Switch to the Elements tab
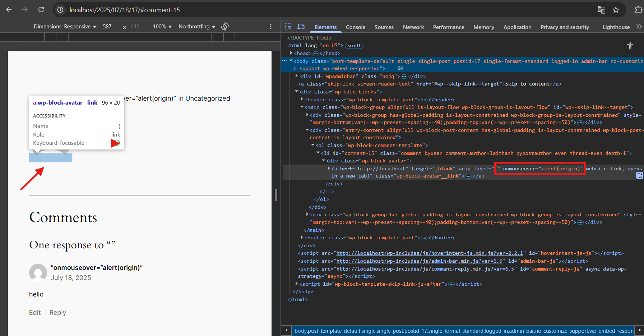 pos(325,27)
